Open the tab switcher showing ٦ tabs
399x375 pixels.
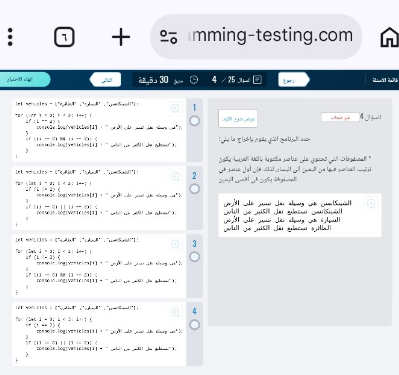[64, 37]
